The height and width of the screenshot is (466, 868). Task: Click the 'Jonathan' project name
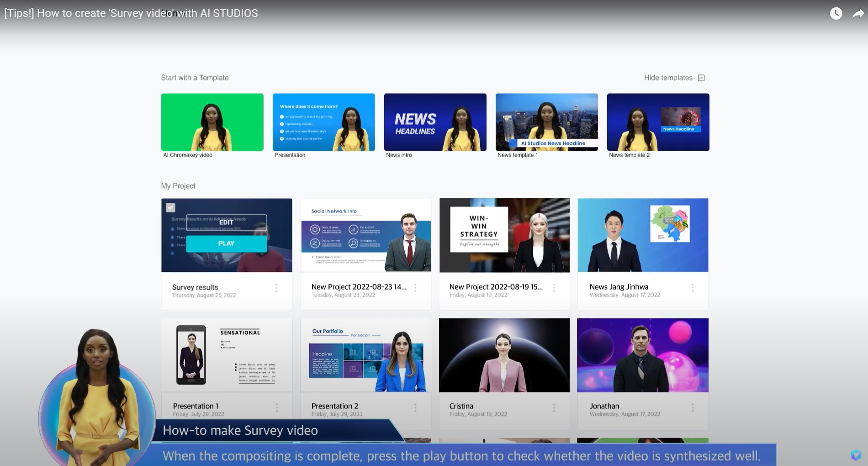coord(604,406)
